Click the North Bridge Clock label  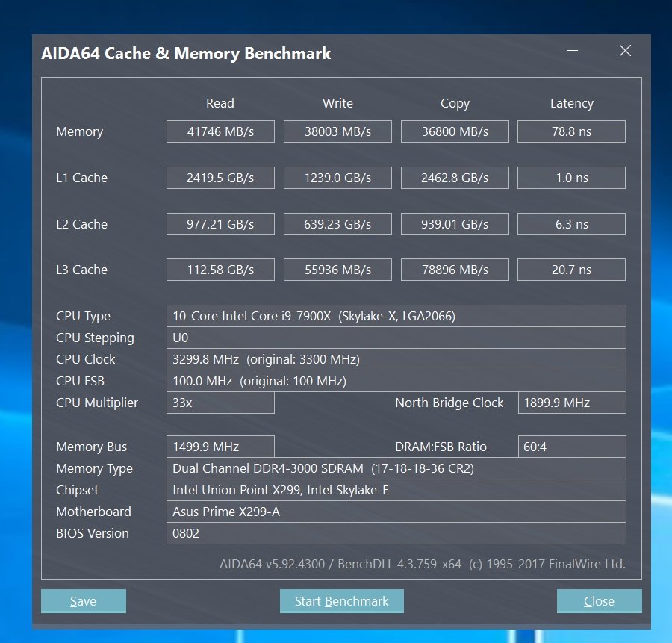[449, 403]
